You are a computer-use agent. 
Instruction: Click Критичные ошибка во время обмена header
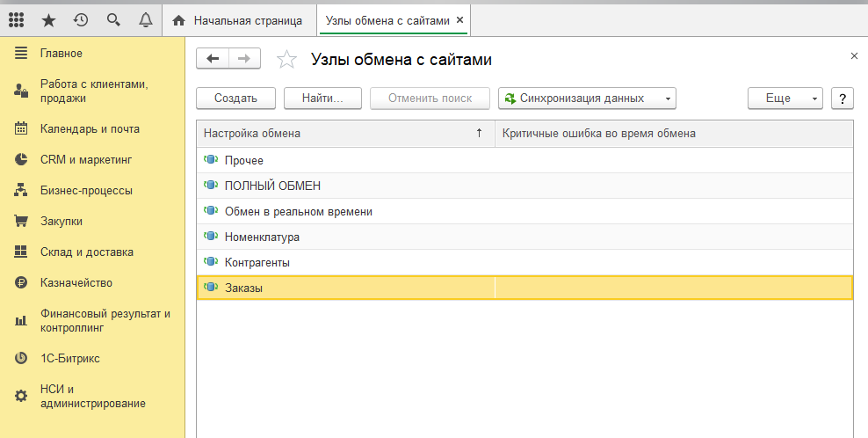pyautogui.click(x=674, y=133)
